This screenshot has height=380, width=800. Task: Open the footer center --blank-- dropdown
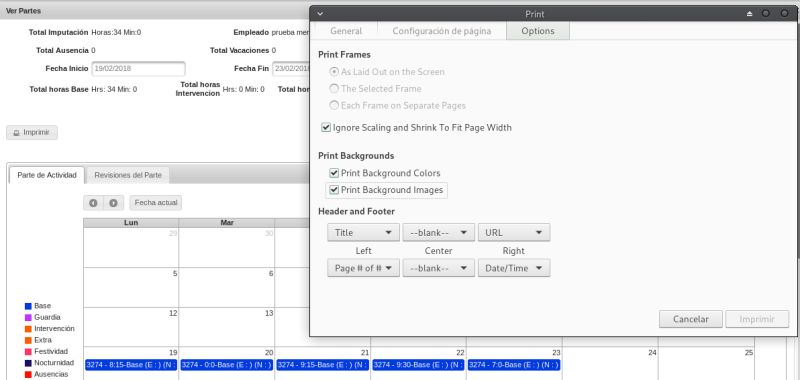coord(439,268)
